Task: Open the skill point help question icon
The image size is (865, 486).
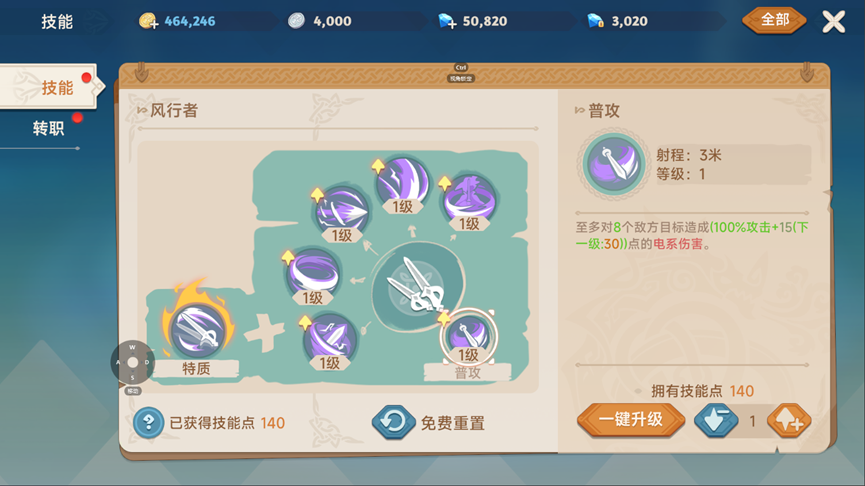Action: 148,423
